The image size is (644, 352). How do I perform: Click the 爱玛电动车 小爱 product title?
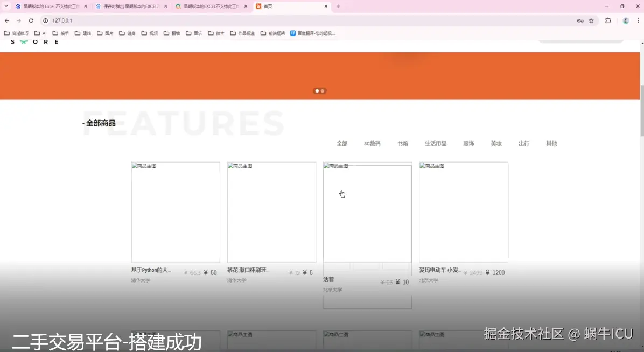[x=439, y=270]
